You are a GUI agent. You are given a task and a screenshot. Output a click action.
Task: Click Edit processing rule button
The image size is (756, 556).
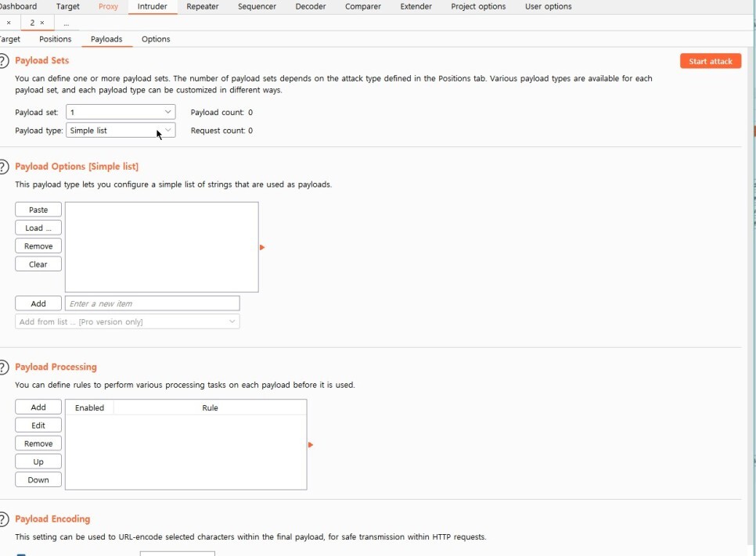[x=38, y=425]
